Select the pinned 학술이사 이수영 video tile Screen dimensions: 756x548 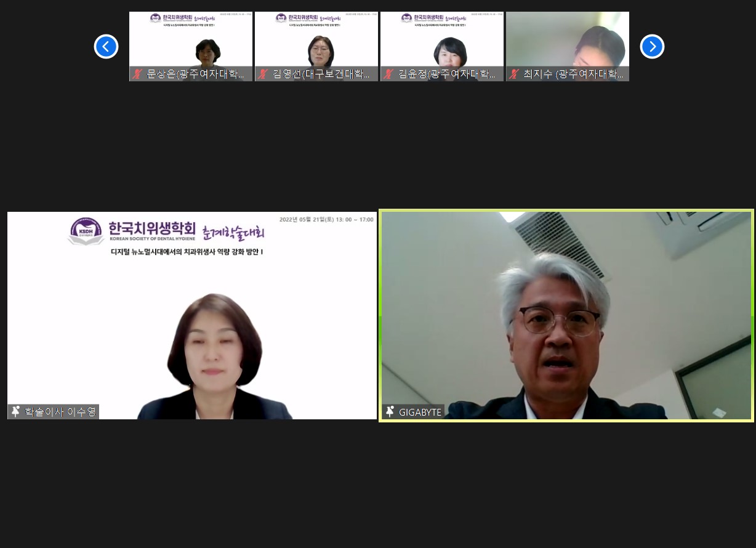coord(192,315)
